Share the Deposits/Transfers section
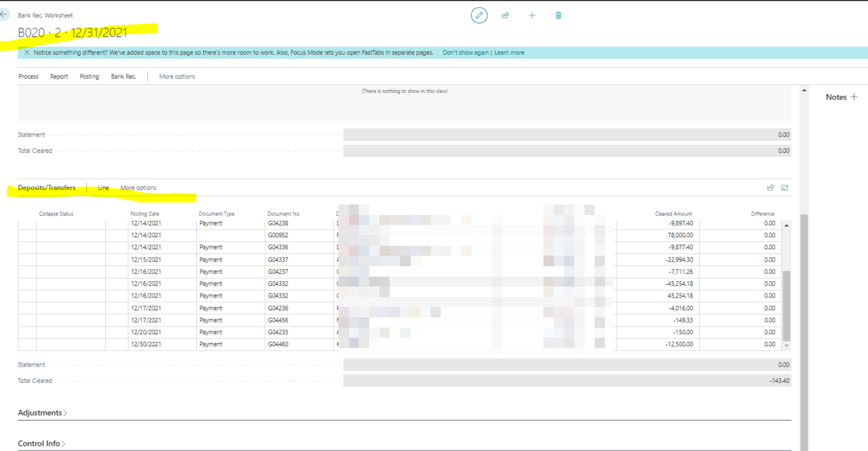Image resolution: width=868 pixels, height=451 pixels. pos(770,187)
